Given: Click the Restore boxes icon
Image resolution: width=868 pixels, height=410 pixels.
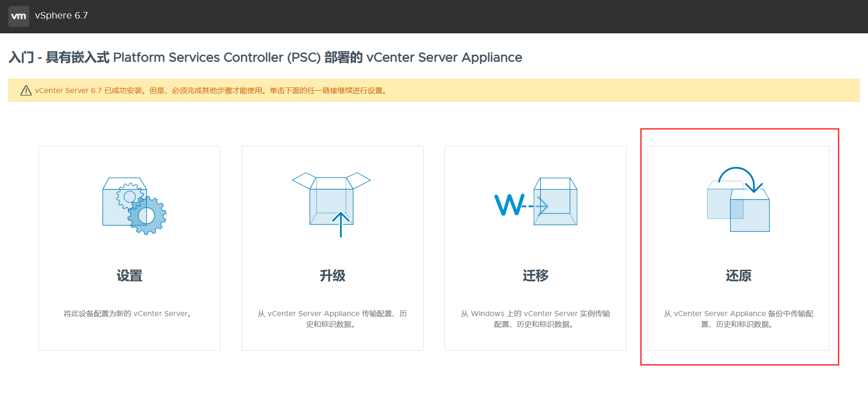Looking at the screenshot, I should pyautogui.click(x=738, y=199).
